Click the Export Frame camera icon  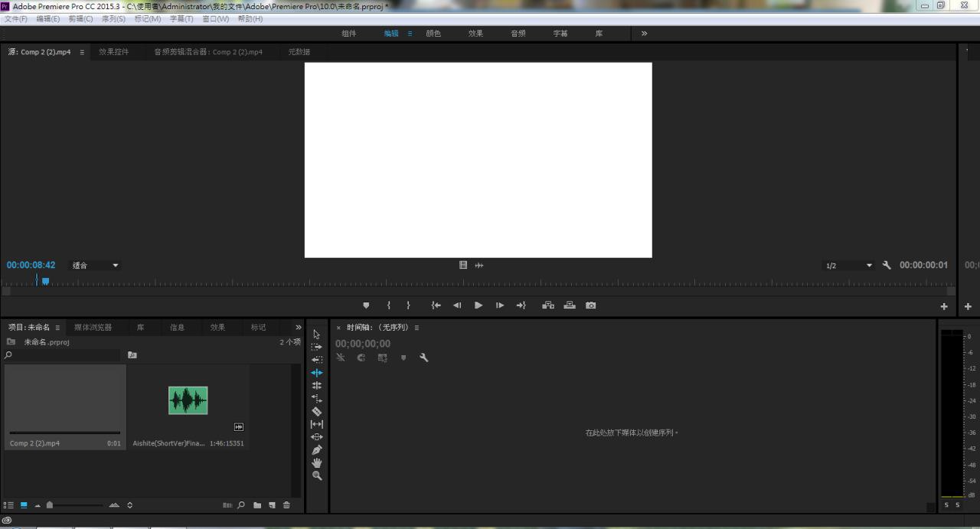[x=590, y=305]
